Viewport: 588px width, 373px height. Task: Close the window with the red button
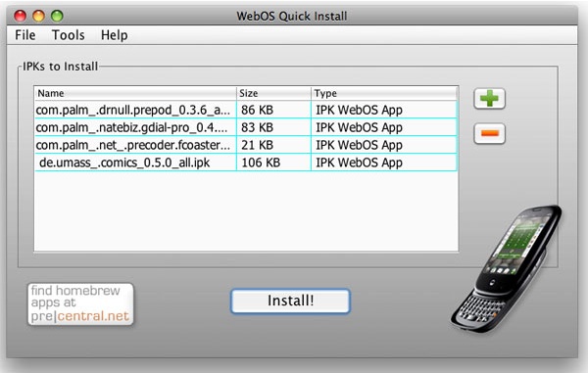click(20, 16)
